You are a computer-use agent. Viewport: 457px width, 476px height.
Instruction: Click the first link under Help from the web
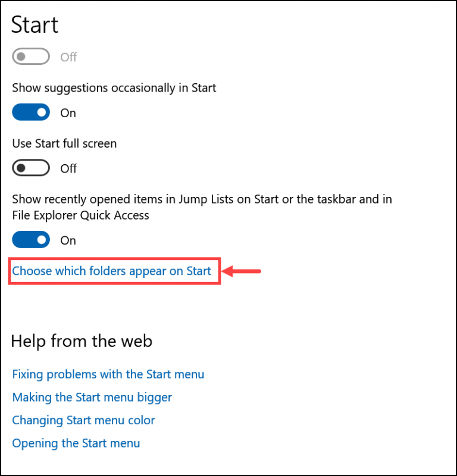[108, 374]
